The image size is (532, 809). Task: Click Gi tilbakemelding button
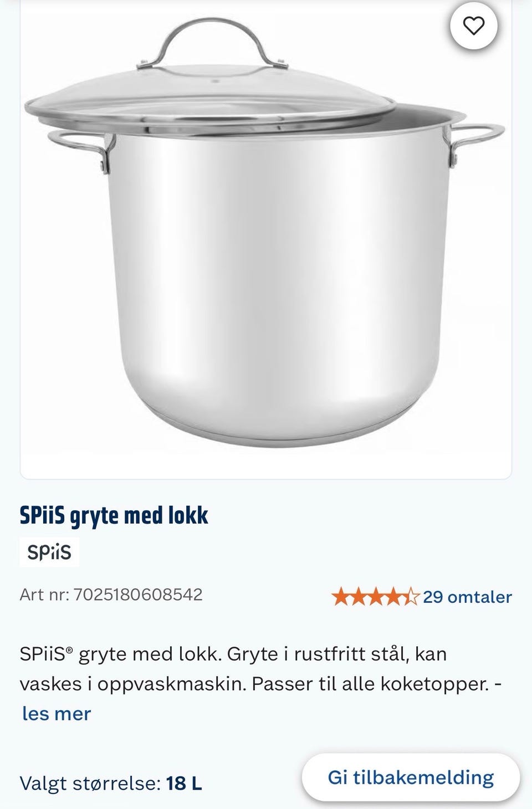tap(411, 777)
